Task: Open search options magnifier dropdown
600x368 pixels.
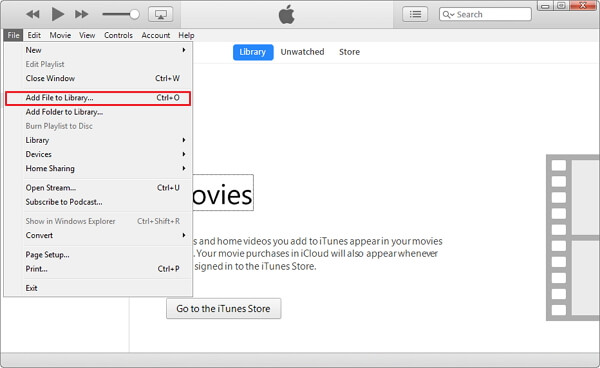Action: (448, 15)
